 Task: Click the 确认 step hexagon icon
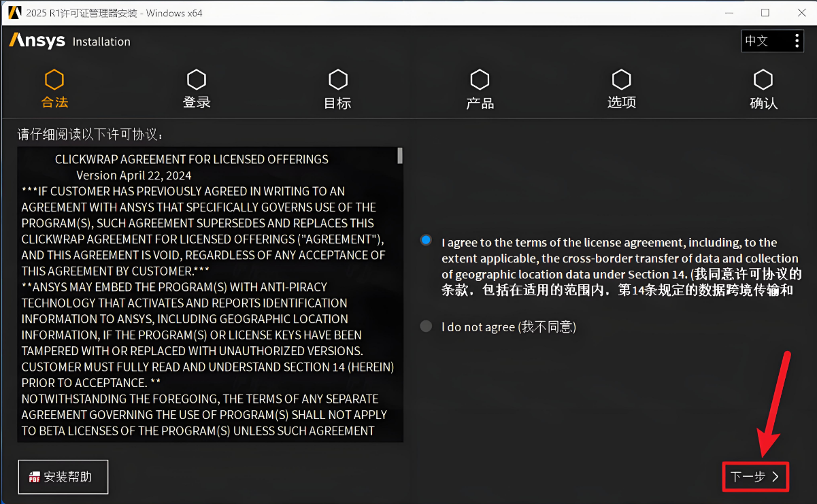pos(763,80)
